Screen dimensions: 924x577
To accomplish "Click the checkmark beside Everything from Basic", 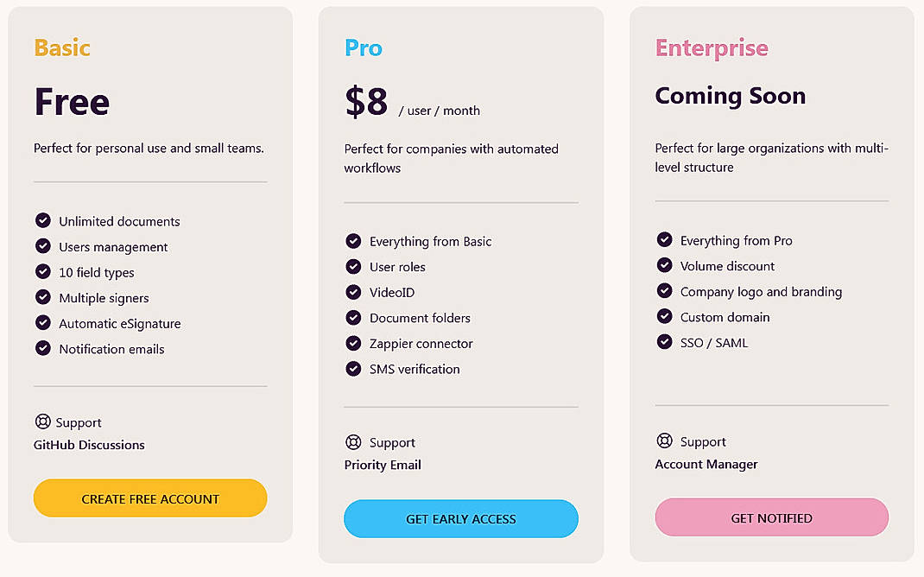I will [x=354, y=242].
